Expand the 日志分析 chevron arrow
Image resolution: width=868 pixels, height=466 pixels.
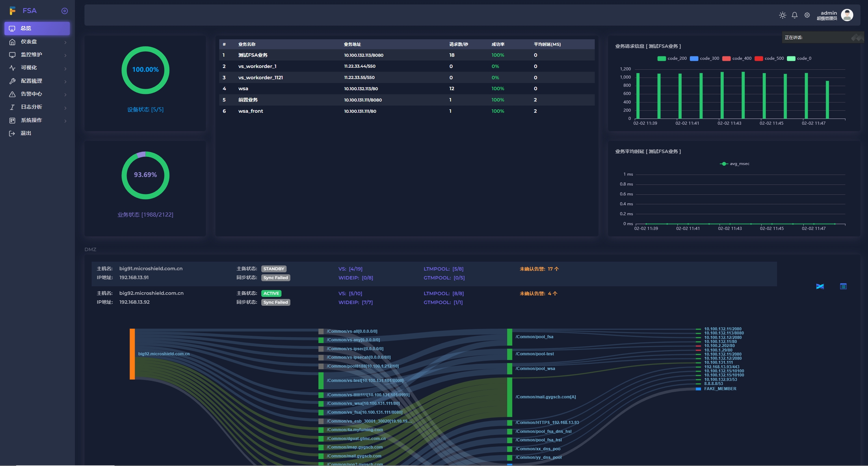pyautogui.click(x=65, y=108)
